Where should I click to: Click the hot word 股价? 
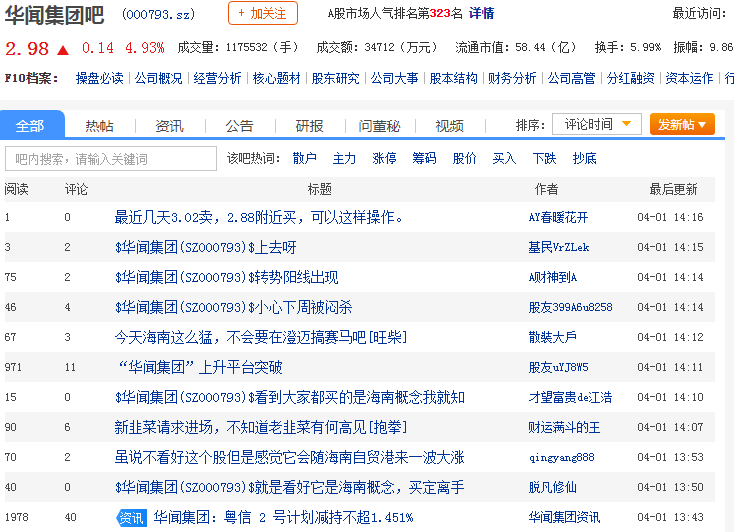point(464,158)
